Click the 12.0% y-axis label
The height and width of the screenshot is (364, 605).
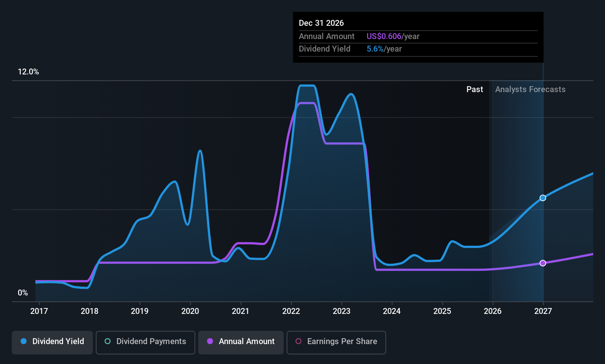point(28,72)
